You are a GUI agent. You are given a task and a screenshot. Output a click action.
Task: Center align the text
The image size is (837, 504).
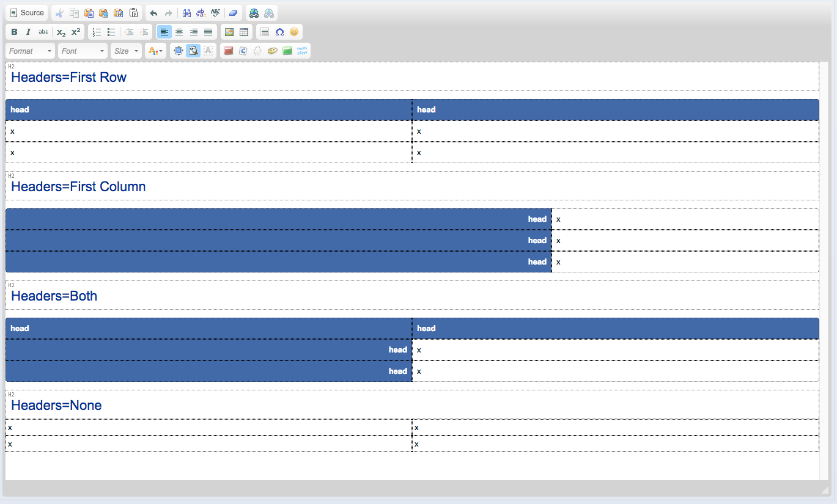(x=179, y=32)
